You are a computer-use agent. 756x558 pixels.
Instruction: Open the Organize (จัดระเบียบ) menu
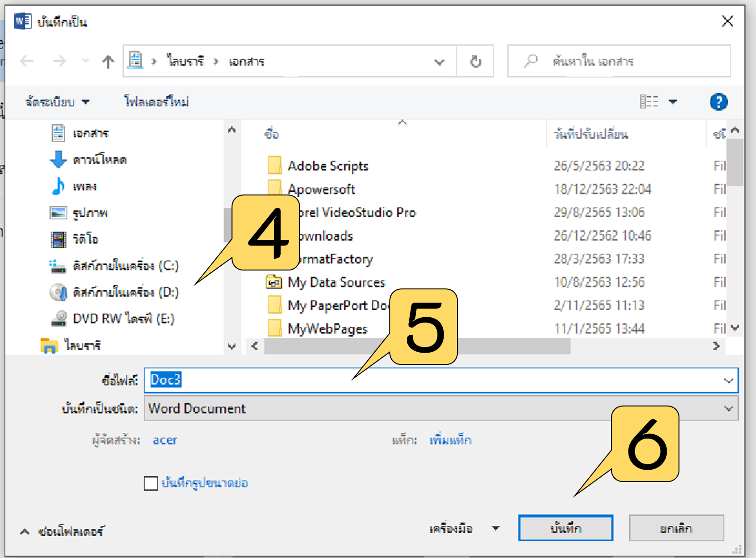click(x=57, y=102)
